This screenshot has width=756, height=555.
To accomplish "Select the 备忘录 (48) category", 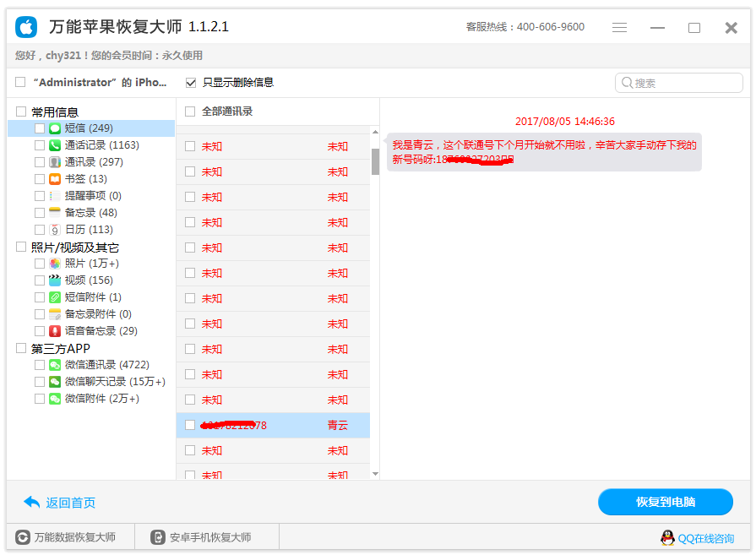I will click(x=90, y=213).
